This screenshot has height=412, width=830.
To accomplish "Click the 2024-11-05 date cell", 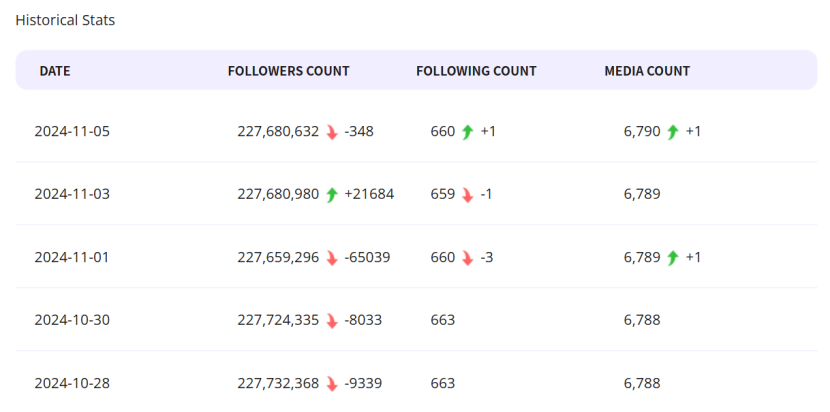I will coord(72,131).
